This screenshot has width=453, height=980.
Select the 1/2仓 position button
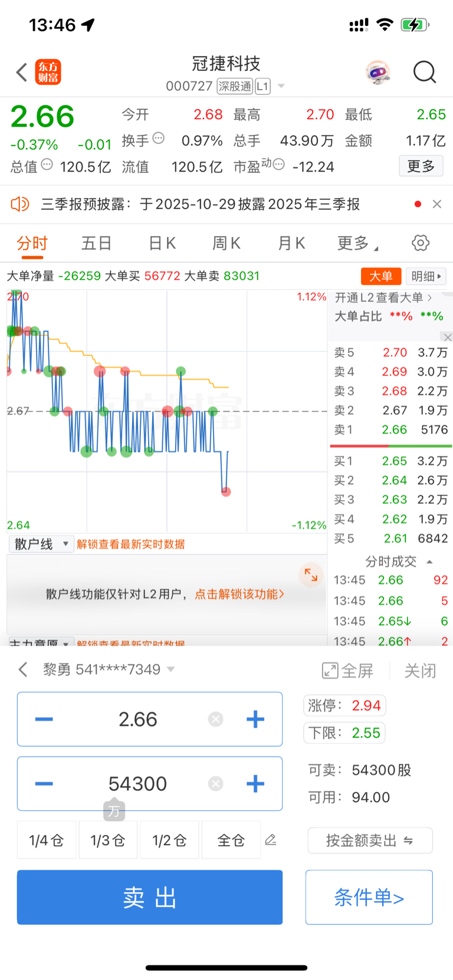pos(169,840)
